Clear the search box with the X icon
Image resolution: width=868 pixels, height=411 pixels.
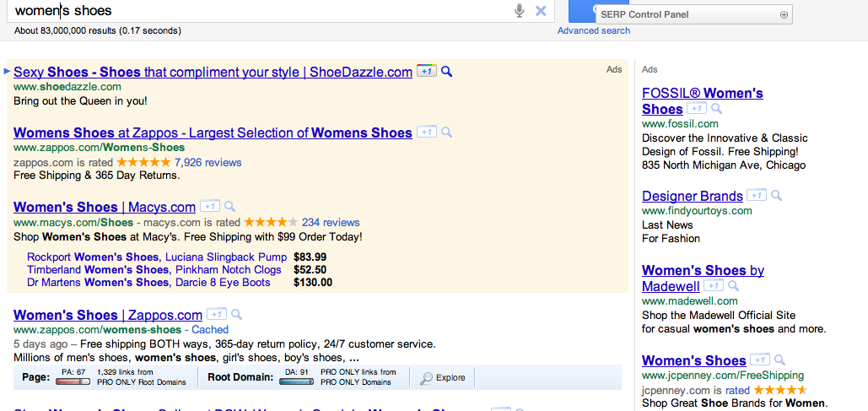[x=541, y=10]
